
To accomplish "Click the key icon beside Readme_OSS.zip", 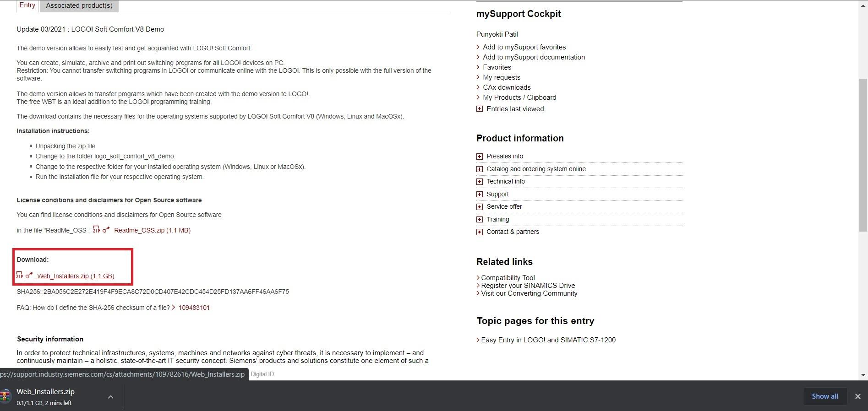I will (x=106, y=230).
